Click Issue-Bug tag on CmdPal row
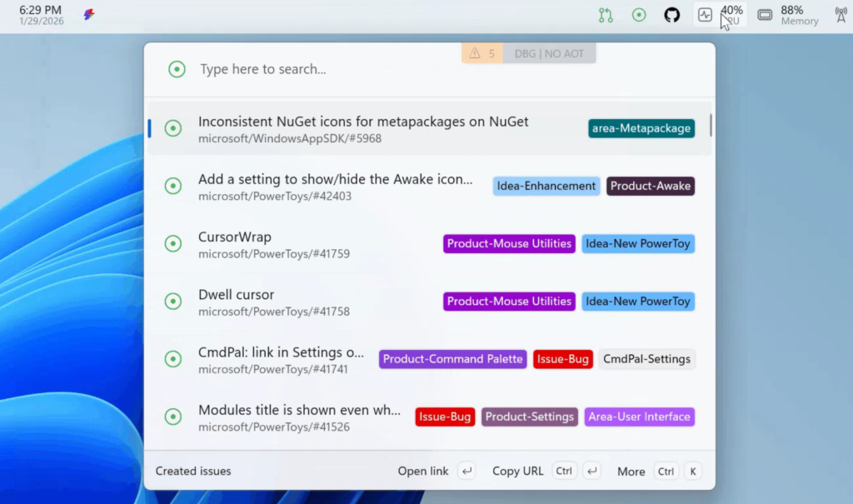The image size is (853, 504). (562, 359)
